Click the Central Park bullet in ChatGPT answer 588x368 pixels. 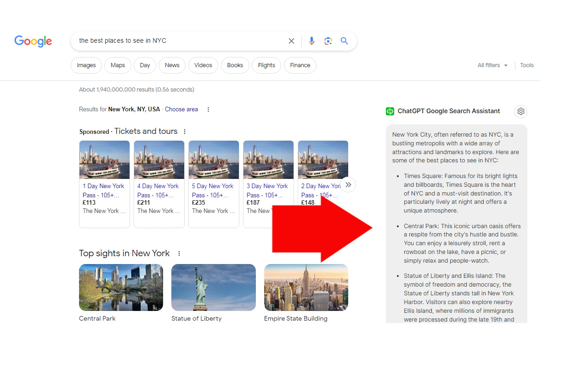(462, 243)
